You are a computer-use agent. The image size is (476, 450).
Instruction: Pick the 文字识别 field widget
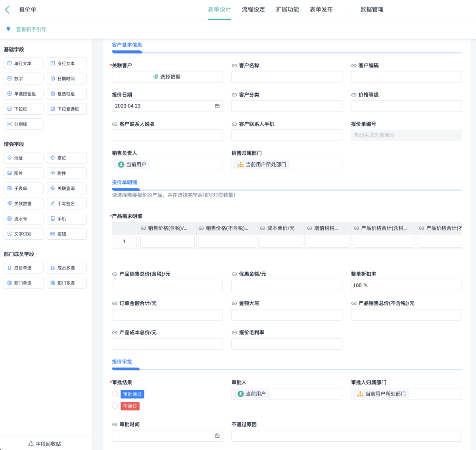coord(23,234)
